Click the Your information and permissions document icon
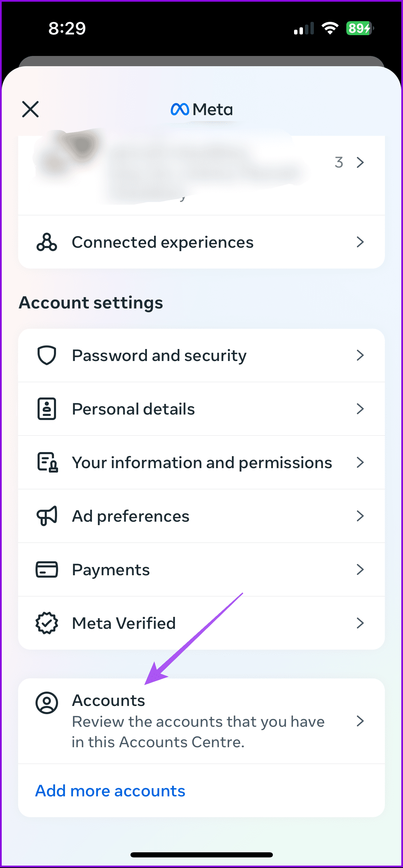Screen dimensions: 403x868 point(47,462)
